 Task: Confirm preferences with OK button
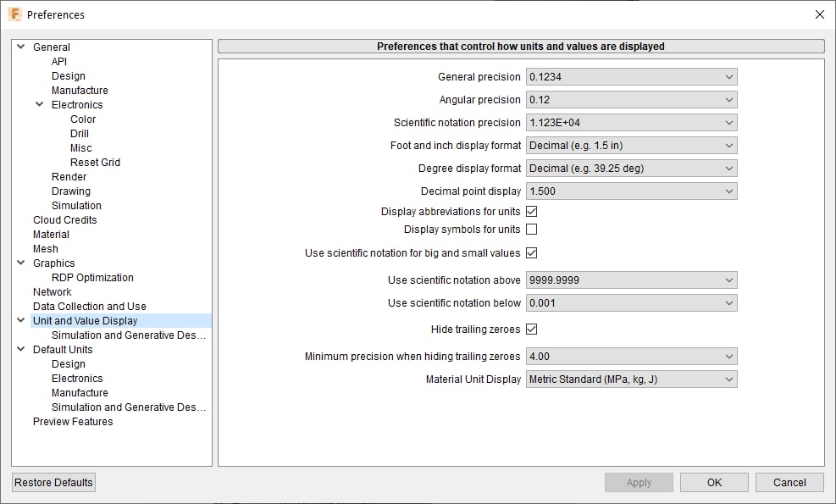pyautogui.click(x=714, y=482)
